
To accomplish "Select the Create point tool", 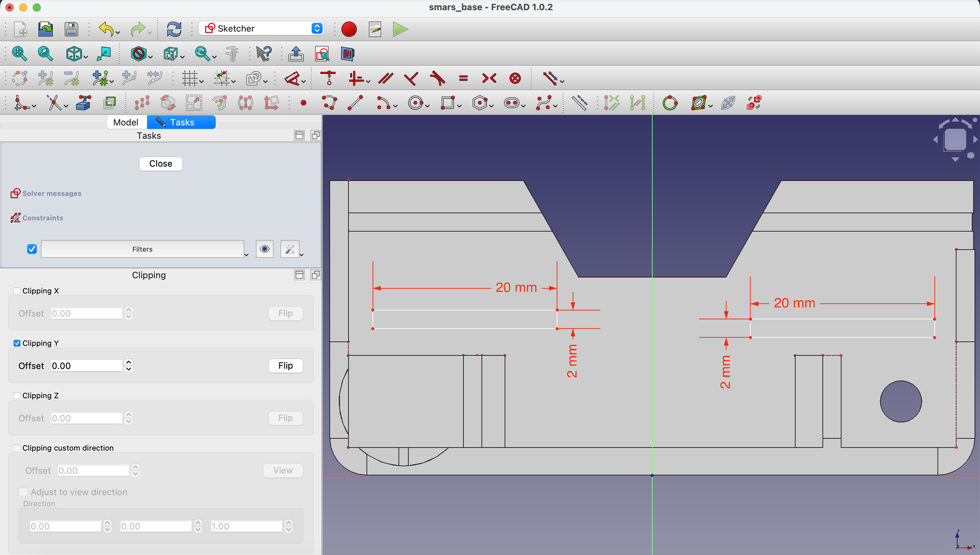I will point(304,103).
